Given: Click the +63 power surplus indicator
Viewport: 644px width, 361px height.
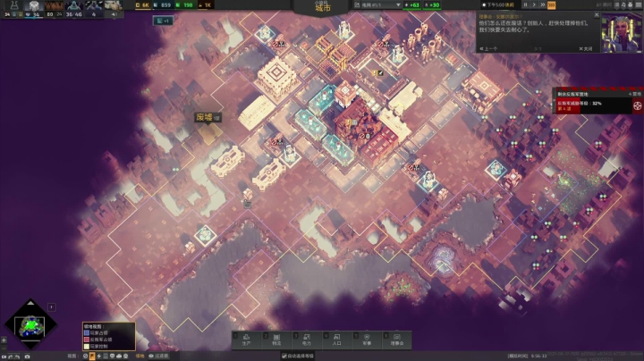Looking at the screenshot, I should point(411,5).
